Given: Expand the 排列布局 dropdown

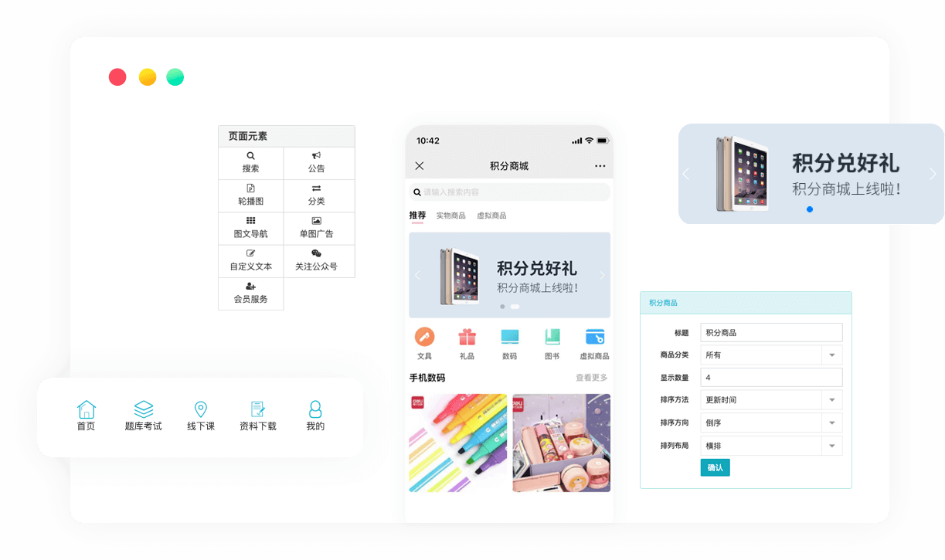Looking at the screenshot, I should click(x=831, y=446).
